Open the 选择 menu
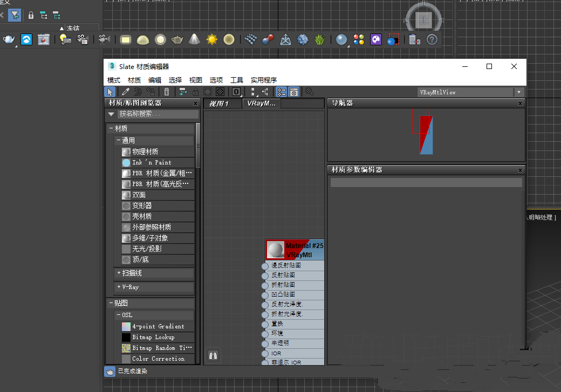 175,80
